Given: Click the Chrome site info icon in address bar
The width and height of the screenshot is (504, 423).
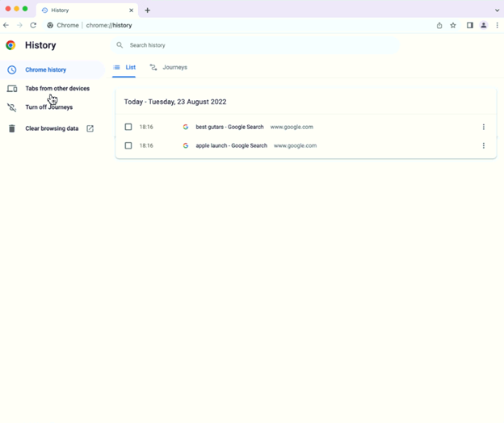Looking at the screenshot, I should pyautogui.click(x=50, y=25).
